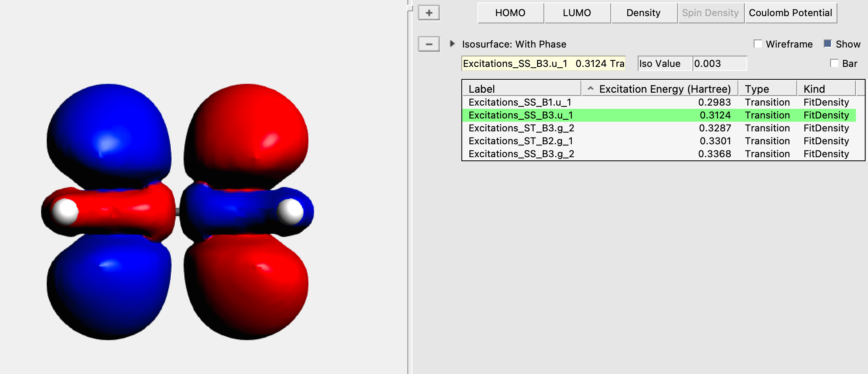Enable the Wireframe checkbox

coord(758,44)
